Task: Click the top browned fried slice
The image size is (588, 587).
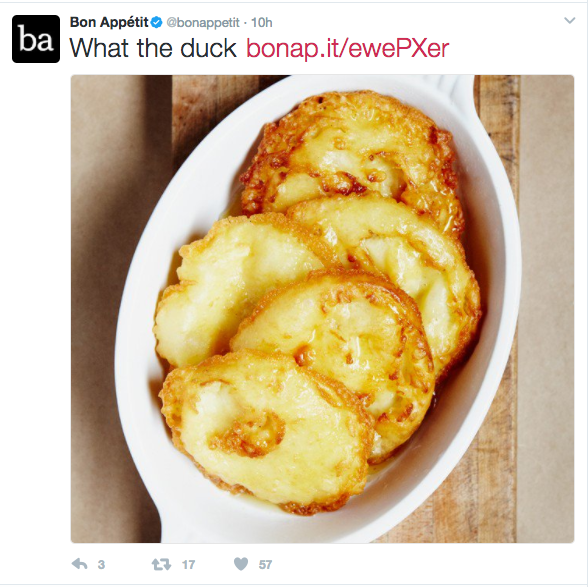Action: (352, 158)
